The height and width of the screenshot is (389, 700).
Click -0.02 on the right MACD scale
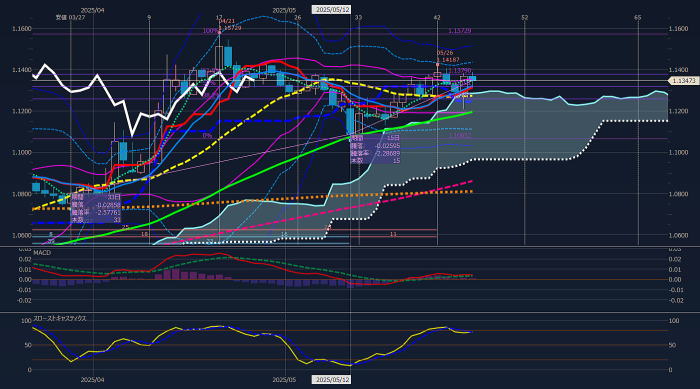pyautogui.click(x=676, y=300)
